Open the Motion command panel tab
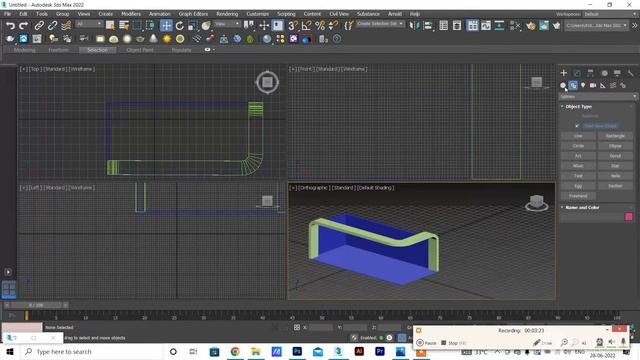This screenshot has height=360, width=640. coord(604,73)
